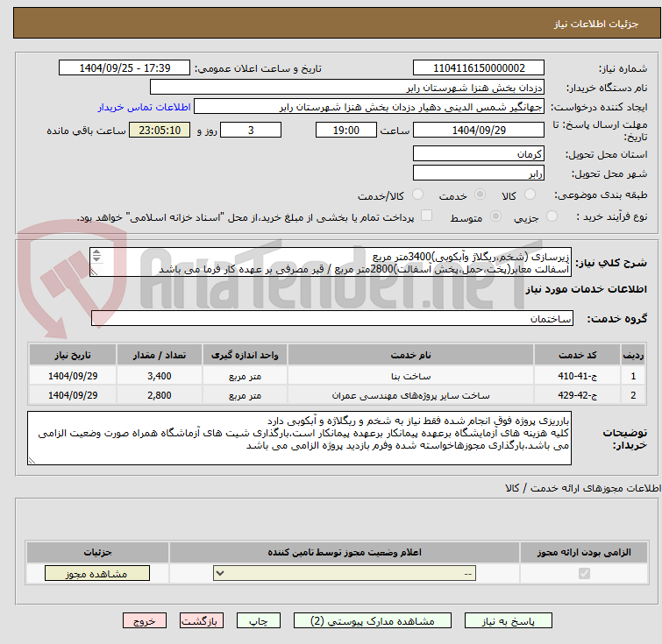662x644 pixels.
Task: Click the quantity 3,400 cell
Action: pos(160,376)
